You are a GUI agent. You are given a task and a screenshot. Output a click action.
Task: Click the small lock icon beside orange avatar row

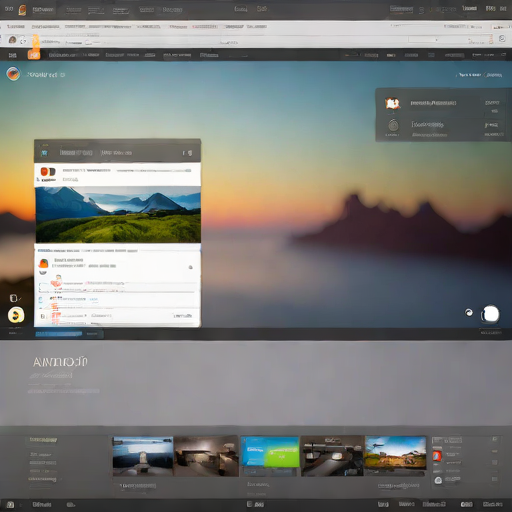click(x=191, y=267)
